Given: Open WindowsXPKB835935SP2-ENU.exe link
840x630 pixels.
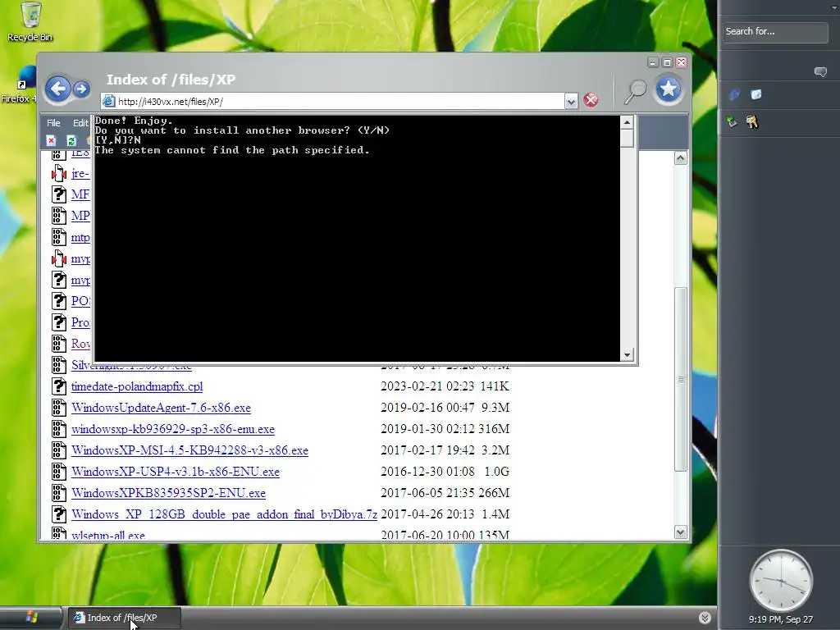Looking at the screenshot, I should [x=168, y=493].
